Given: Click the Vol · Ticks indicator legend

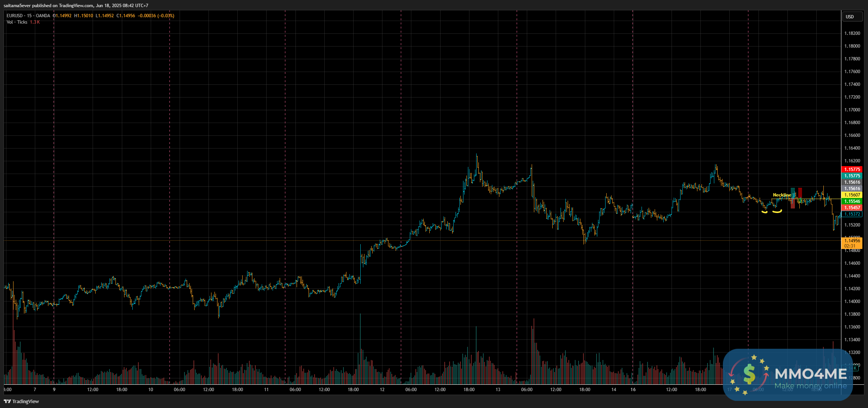Looking at the screenshot, I should pos(17,22).
